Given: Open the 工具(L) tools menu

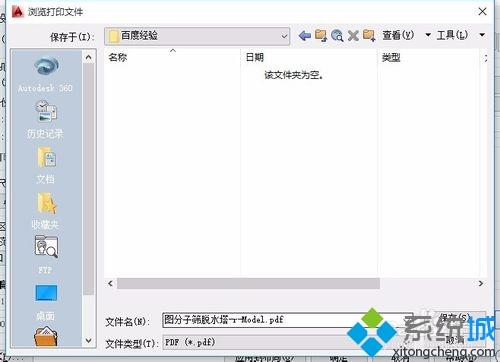Looking at the screenshot, I should (x=452, y=35).
